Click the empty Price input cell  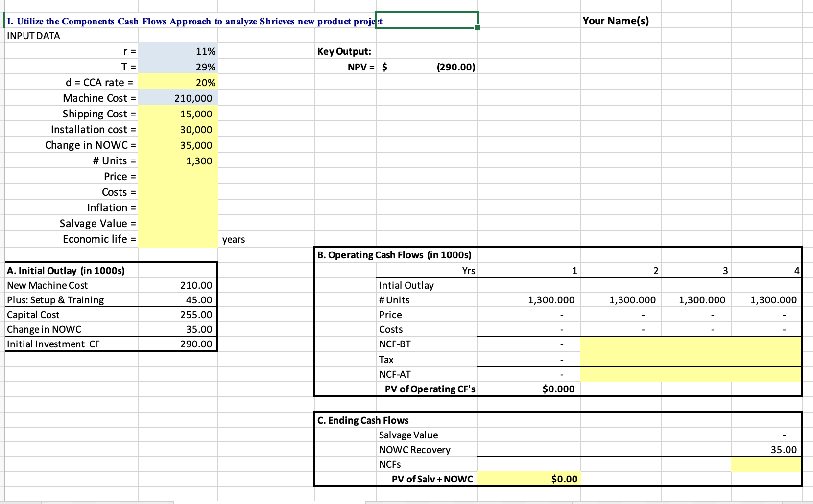tap(178, 177)
